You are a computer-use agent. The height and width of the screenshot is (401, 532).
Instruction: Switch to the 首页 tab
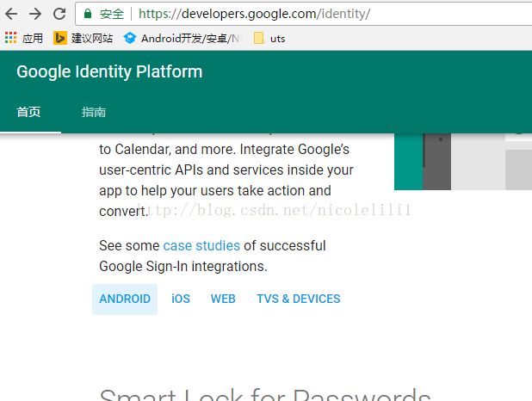(x=29, y=112)
